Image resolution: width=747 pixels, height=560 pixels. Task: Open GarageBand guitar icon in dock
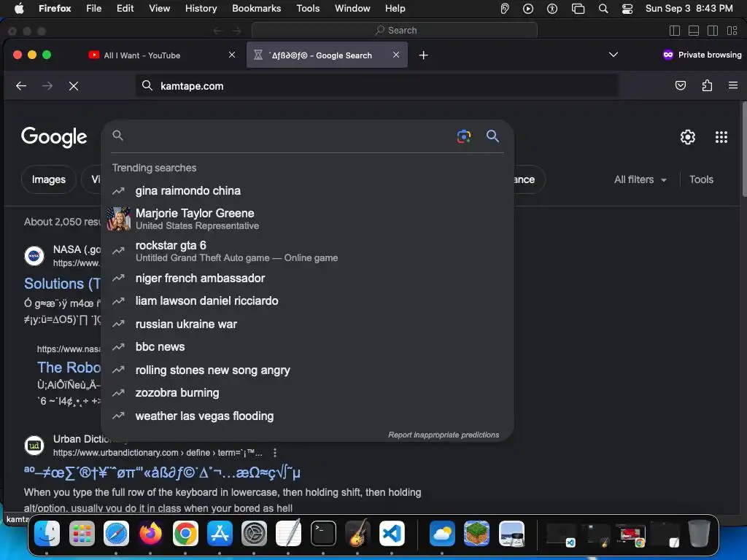tap(357, 533)
